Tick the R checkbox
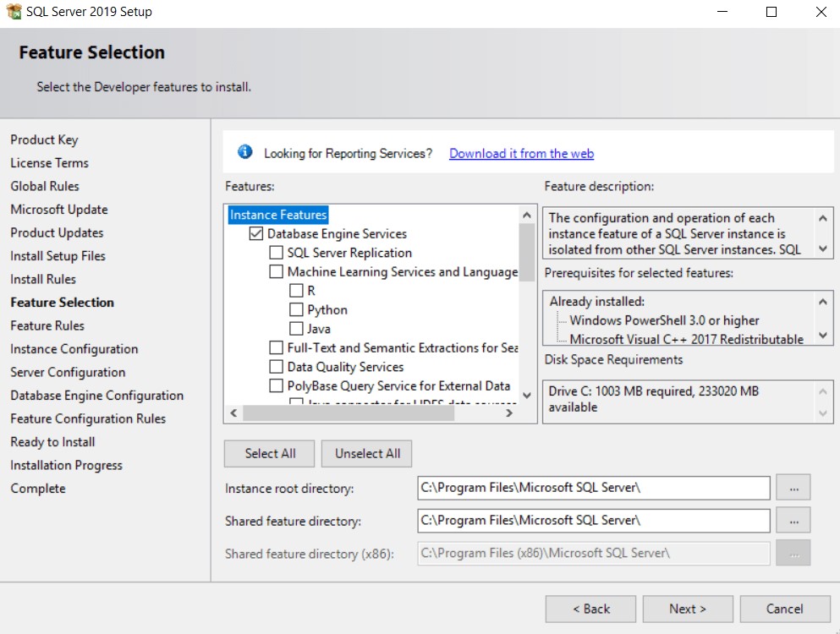 296,291
